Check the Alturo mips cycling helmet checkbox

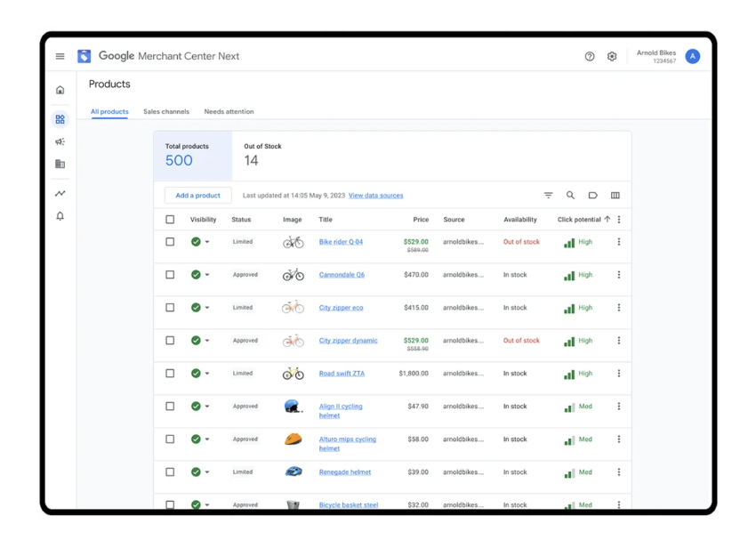pyautogui.click(x=170, y=439)
